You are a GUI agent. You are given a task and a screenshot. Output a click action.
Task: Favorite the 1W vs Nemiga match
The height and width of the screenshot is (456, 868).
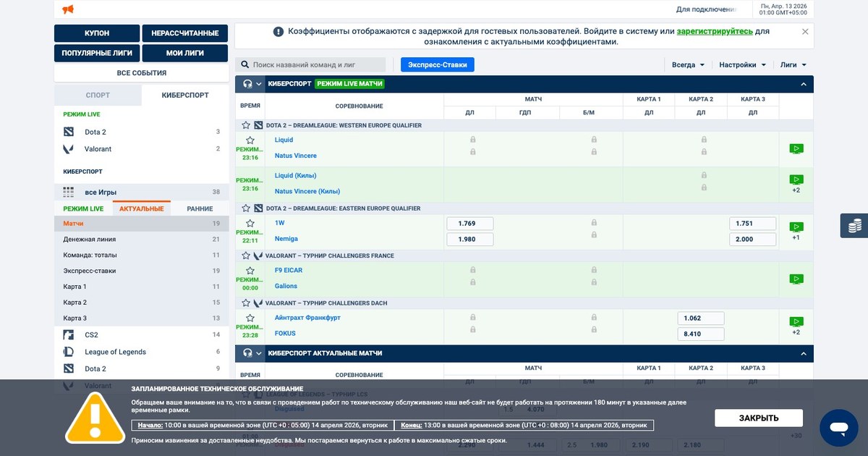tap(250, 223)
